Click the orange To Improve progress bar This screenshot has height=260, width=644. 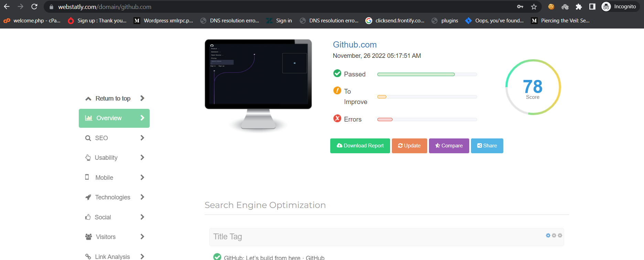[427, 97]
